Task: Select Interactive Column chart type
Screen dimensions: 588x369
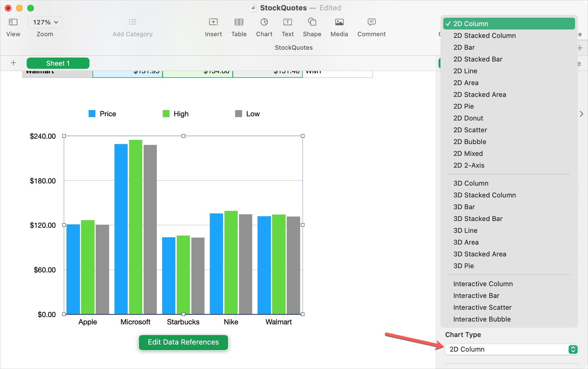Action: coord(509,284)
